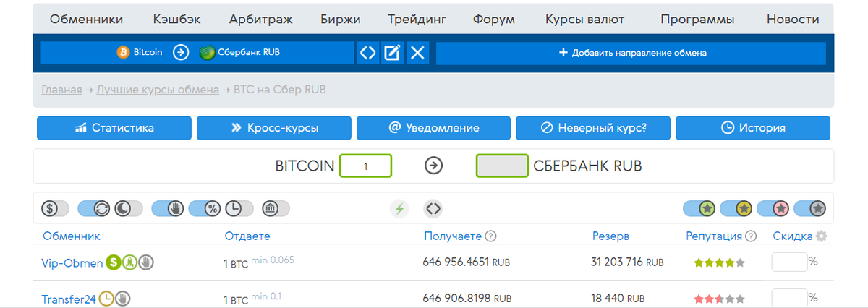Sort by the Получаете column header

click(452, 236)
